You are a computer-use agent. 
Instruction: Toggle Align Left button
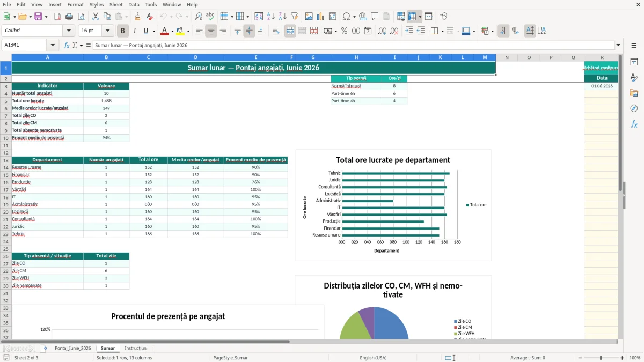click(199, 31)
